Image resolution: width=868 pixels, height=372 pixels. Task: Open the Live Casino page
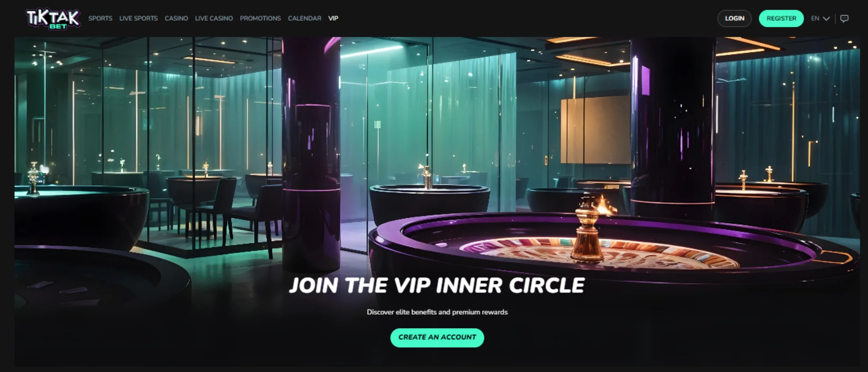coord(214,18)
